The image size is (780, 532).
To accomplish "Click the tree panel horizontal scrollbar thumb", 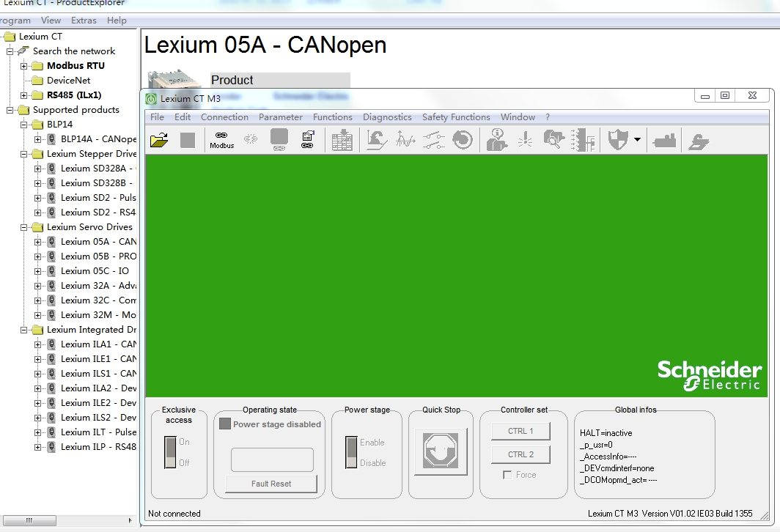I will click(x=29, y=520).
